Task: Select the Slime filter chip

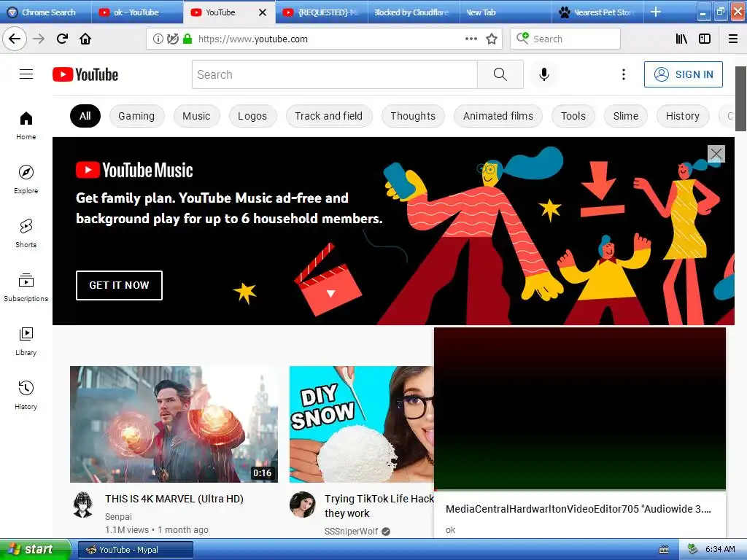Action: tap(626, 116)
